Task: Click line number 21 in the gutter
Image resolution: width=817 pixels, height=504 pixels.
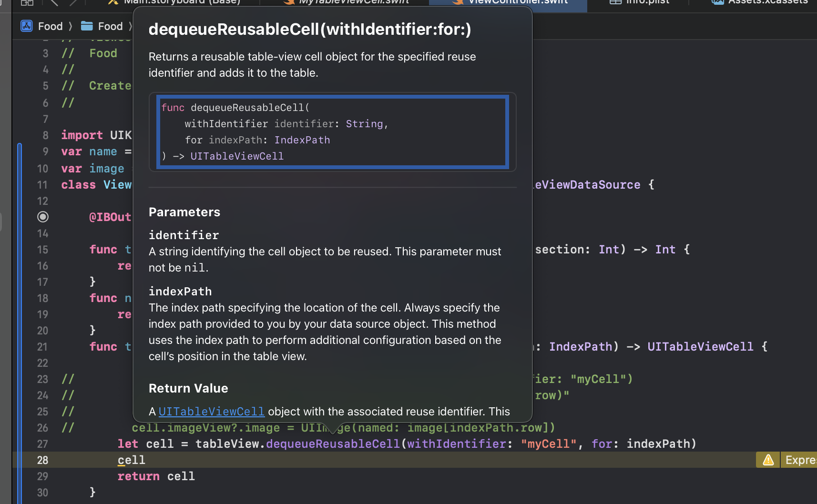Action: click(42, 347)
